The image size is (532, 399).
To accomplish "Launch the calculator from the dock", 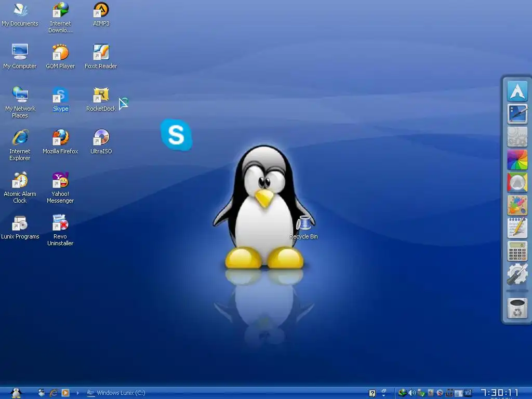I will coord(517,251).
